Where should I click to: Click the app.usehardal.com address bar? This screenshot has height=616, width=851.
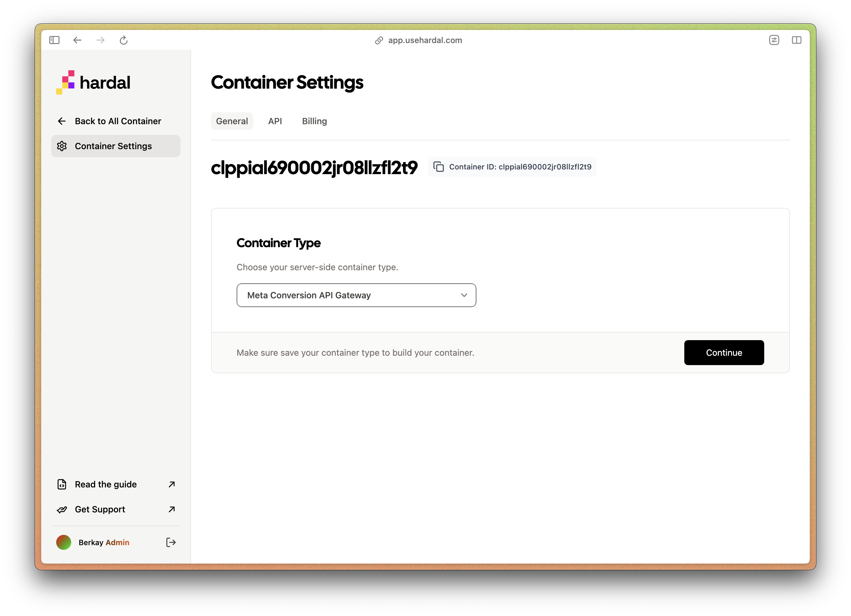(425, 40)
